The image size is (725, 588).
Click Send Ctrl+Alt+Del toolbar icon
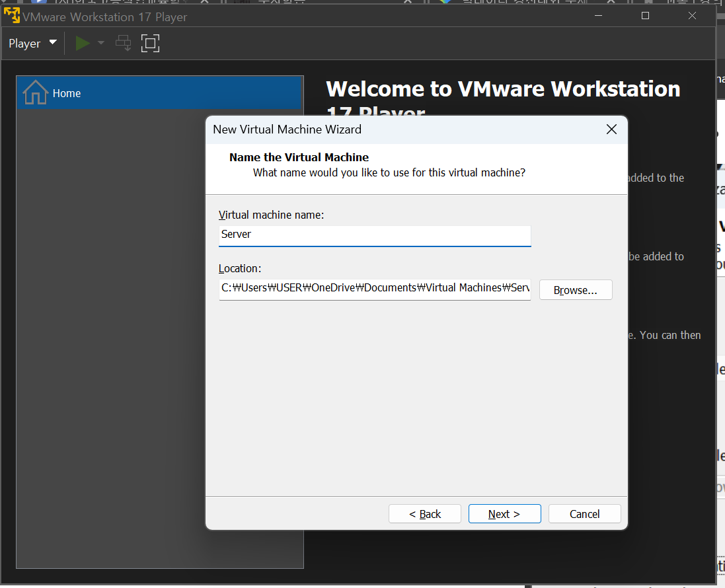tap(123, 43)
